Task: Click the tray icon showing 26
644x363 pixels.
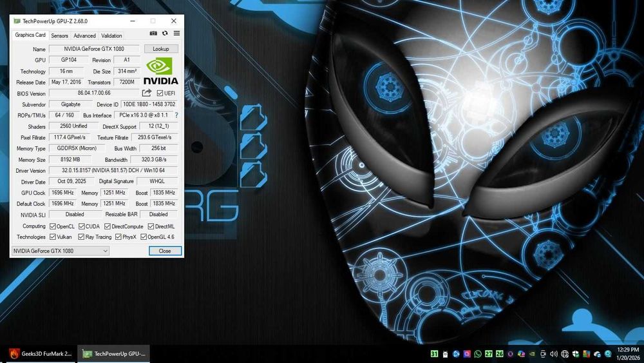Action: [500, 353]
